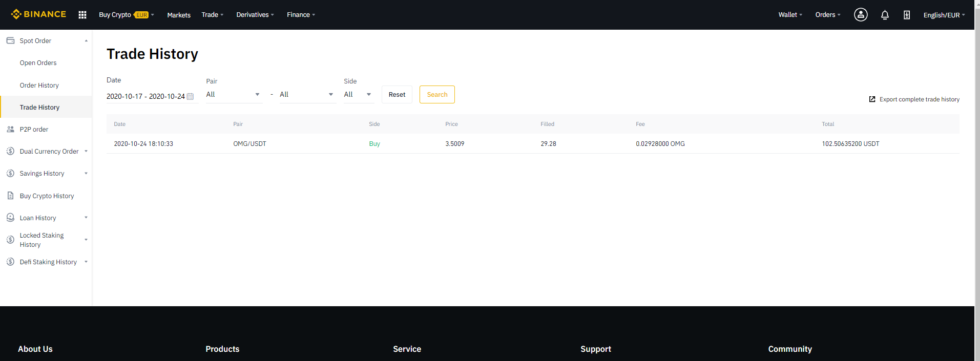Viewport: 980px width, 361px height.
Task: Click the Binance logo
Action: coord(38,14)
